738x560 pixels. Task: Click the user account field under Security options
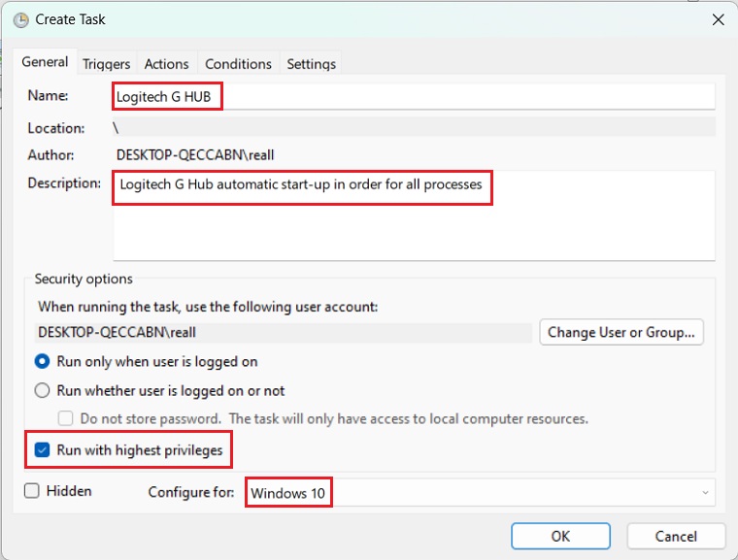[282, 332]
